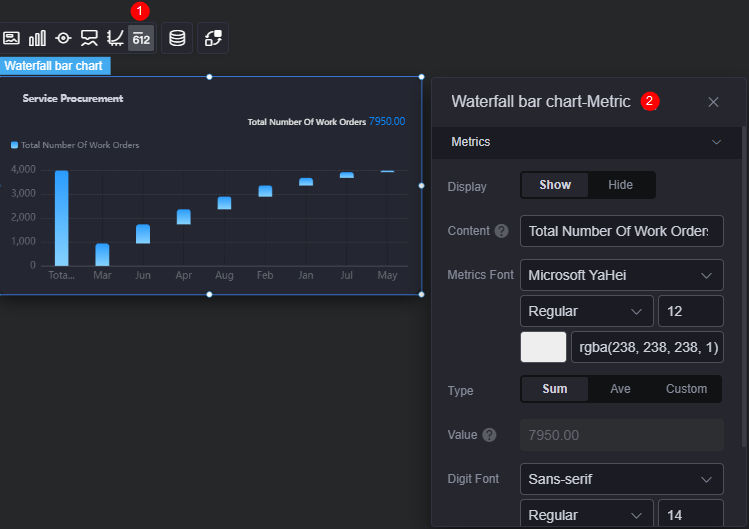Select the 4,000 y-axis label
This screenshot has width=749, height=529.
[23, 170]
